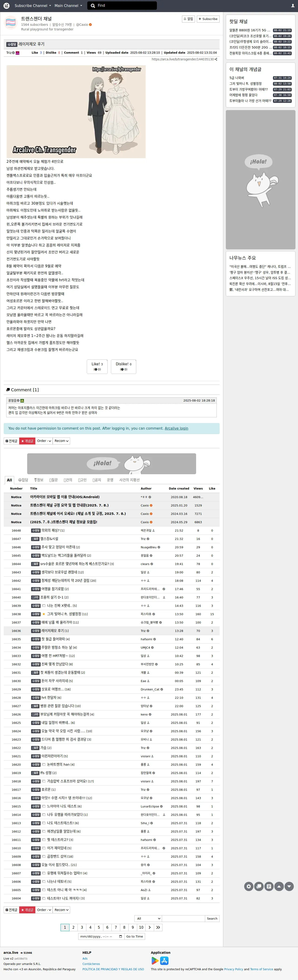Viewport: 298px width, 980px height.
Task: Open post 'srs수술은 호르몬 몇년차에 하는게 베스트인가요?'
Action: pyautogui.click(x=74, y=564)
